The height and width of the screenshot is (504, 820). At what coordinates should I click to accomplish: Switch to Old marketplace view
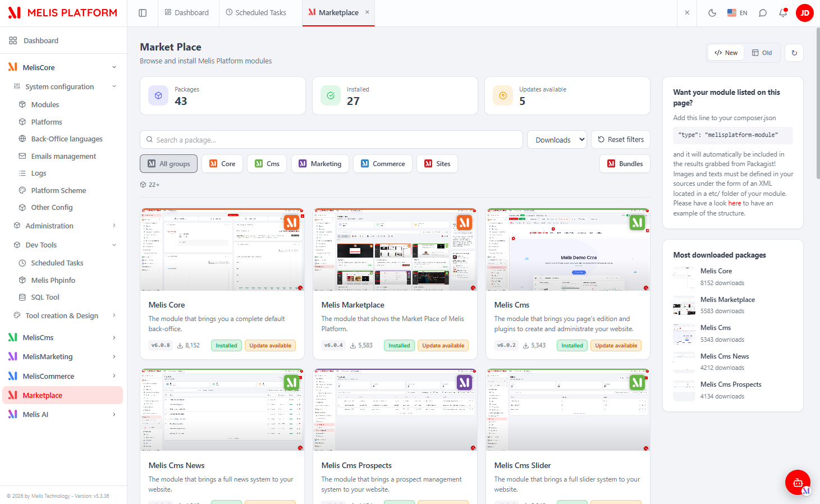click(762, 53)
